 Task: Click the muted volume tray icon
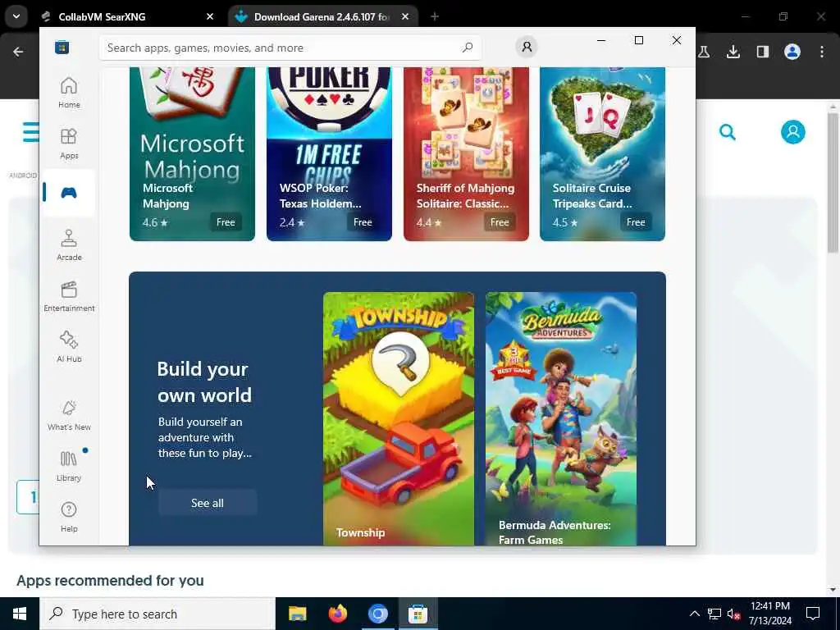click(x=733, y=614)
